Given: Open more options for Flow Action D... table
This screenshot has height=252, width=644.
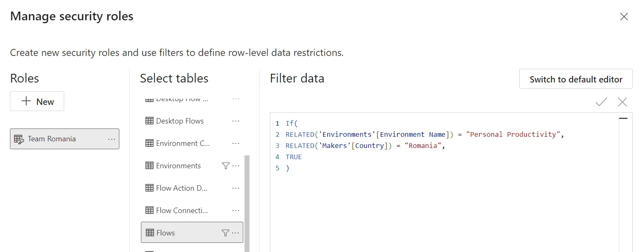Looking at the screenshot, I should click(236, 188).
